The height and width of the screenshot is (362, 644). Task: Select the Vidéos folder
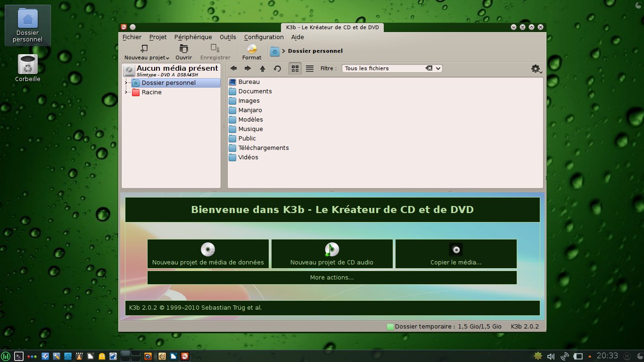coord(244,157)
